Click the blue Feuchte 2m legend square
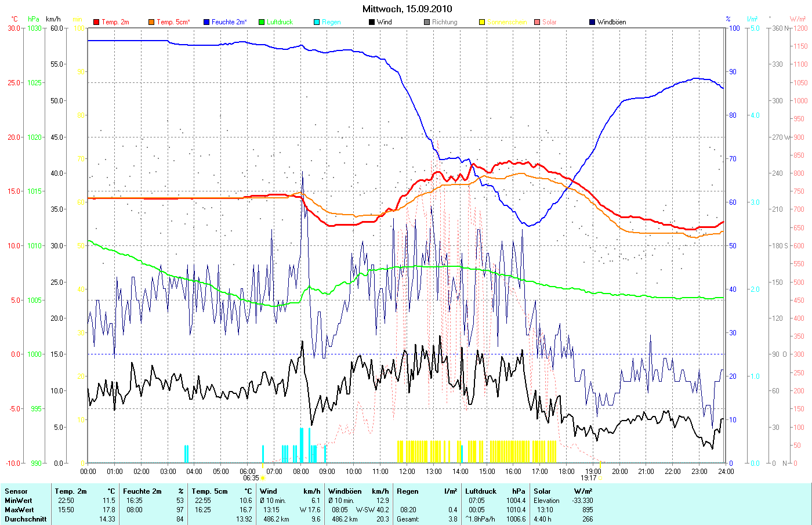812x525 pixels. (x=206, y=22)
